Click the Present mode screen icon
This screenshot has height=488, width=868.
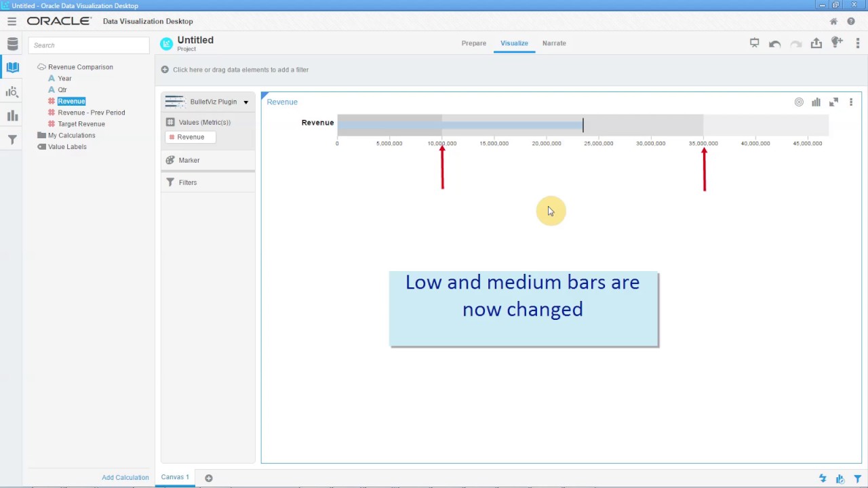coord(754,43)
